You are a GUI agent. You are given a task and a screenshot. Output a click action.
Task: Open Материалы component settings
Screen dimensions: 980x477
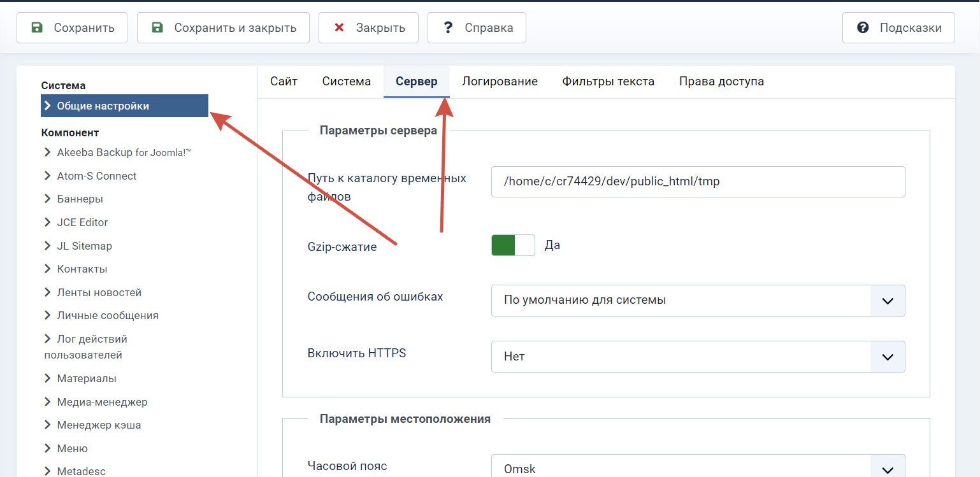87,378
